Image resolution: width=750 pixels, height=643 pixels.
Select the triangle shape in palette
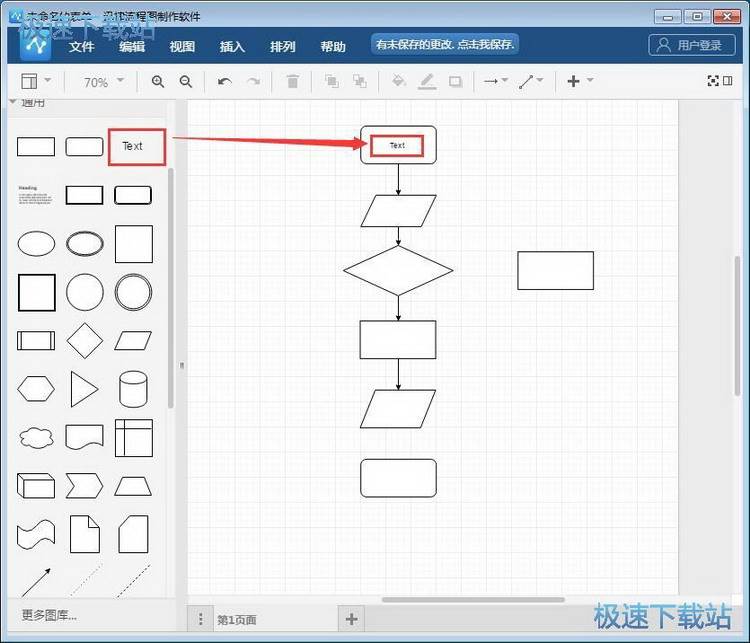pos(84,389)
